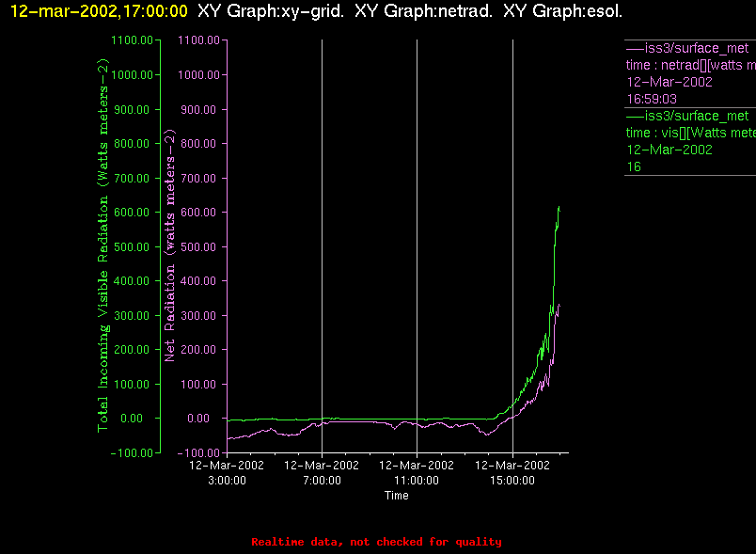Click pink axis label Net Radiation
Screen dimensions: 756x554
[x=169, y=245]
